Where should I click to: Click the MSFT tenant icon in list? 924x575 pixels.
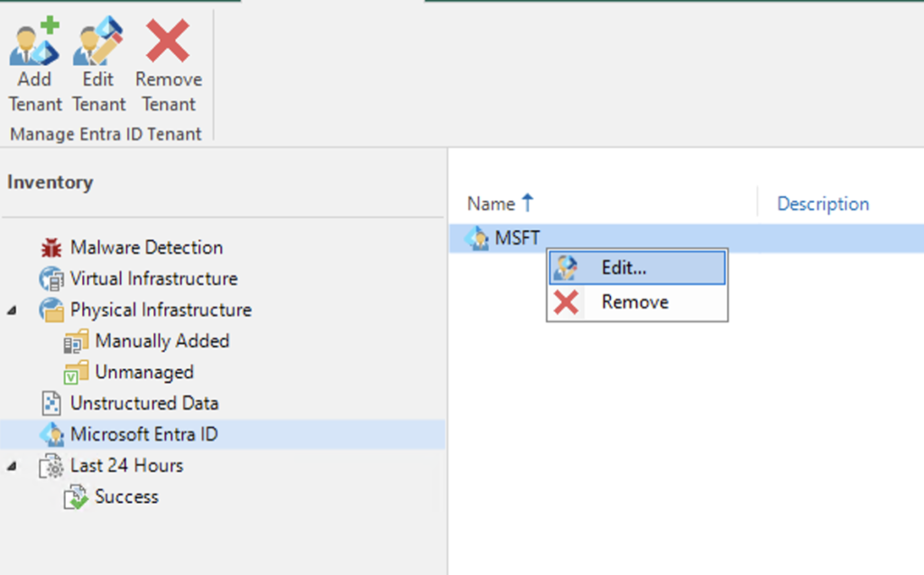click(x=476, y=238)
